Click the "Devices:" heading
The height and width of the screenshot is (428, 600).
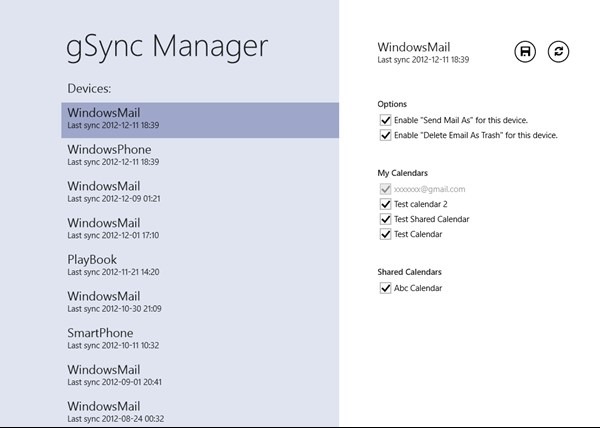pos(89,88)
